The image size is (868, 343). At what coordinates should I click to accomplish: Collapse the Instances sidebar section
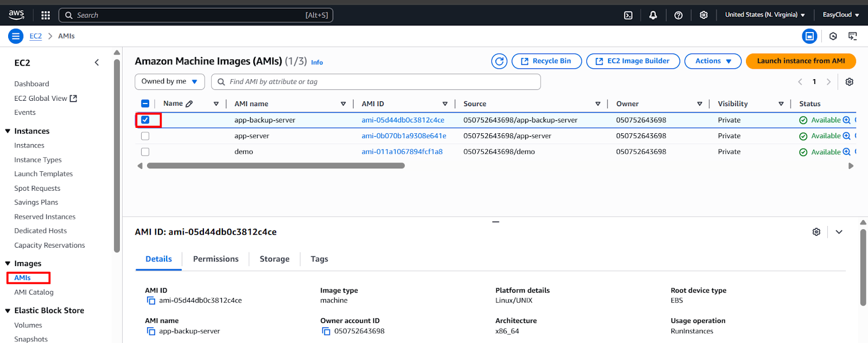pyautogui.click(x=8, y=131)
